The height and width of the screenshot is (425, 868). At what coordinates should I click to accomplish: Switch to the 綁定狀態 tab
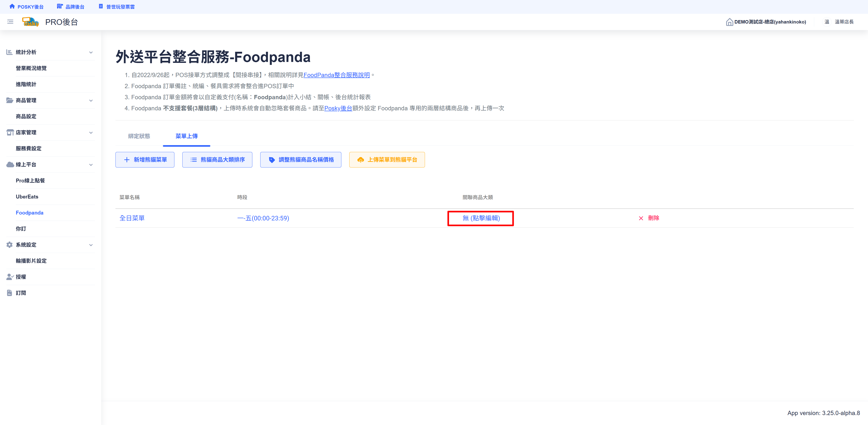pyautogui.click(x=139, y=136)
